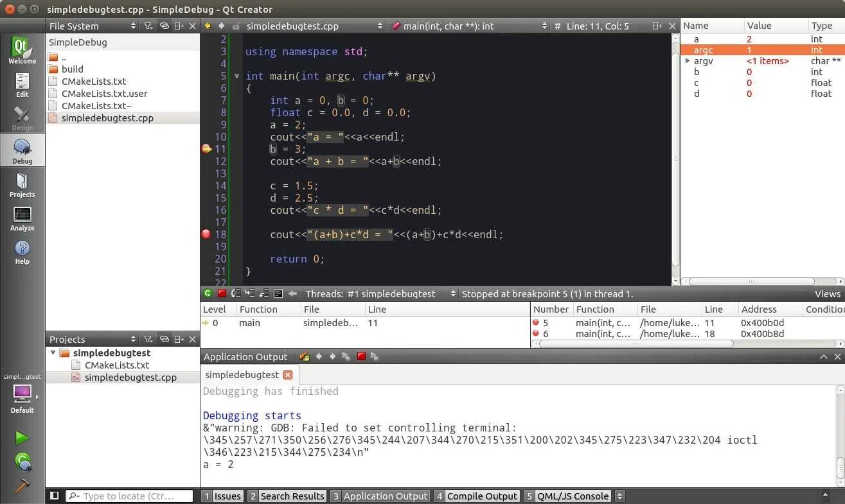
Task: Click the re-run icon in Application Output toolbar
Action: pyautogui.click(x=346, y=356)
